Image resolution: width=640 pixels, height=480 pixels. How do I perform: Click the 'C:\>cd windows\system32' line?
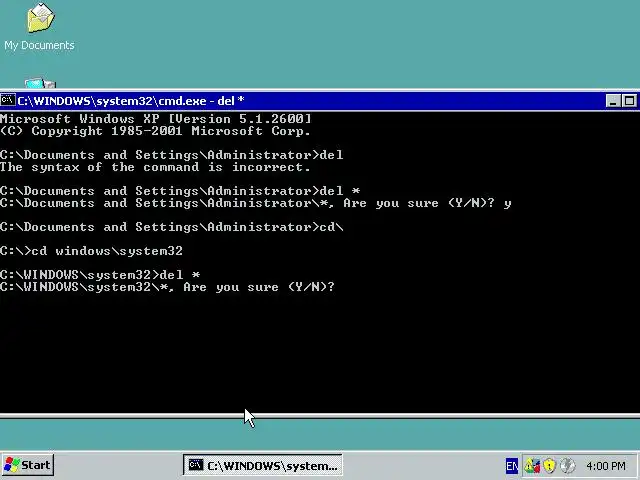(x=91, y=251)
